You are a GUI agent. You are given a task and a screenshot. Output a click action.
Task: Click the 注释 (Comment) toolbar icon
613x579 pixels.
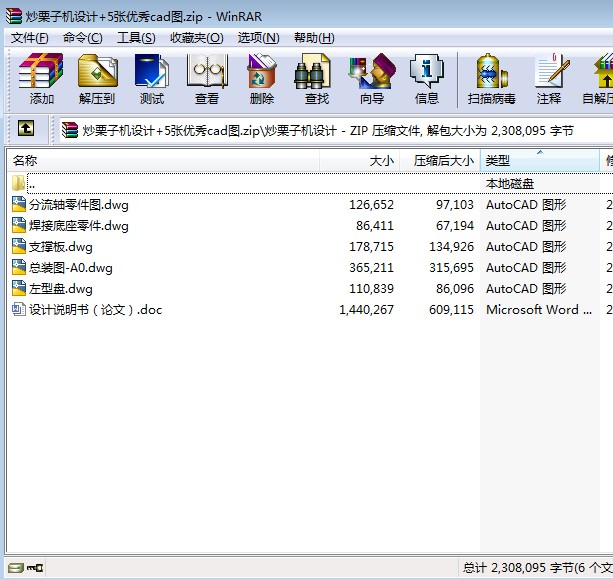[x=551, y=71]
